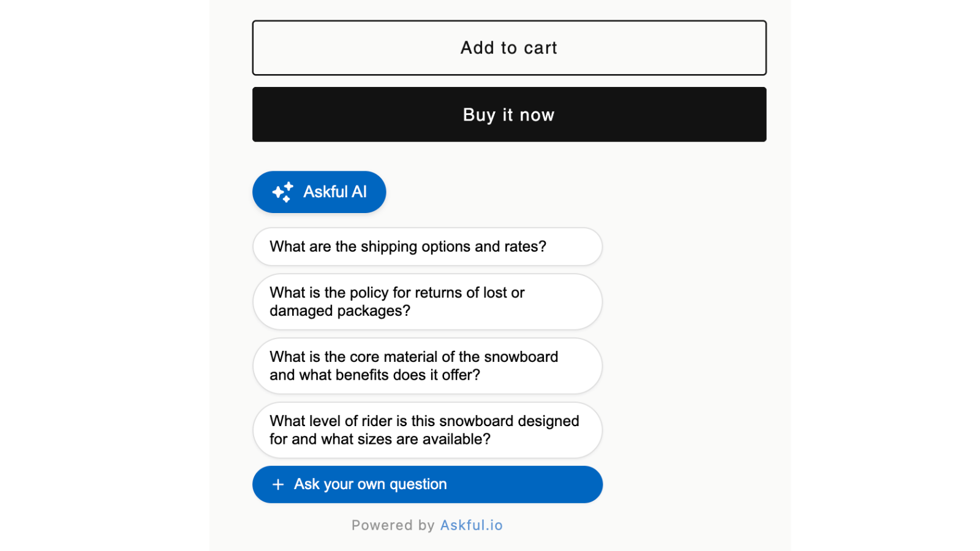Select the lost or damaged packages question
This screenshot has height=551, width=980.
[428, 302]
